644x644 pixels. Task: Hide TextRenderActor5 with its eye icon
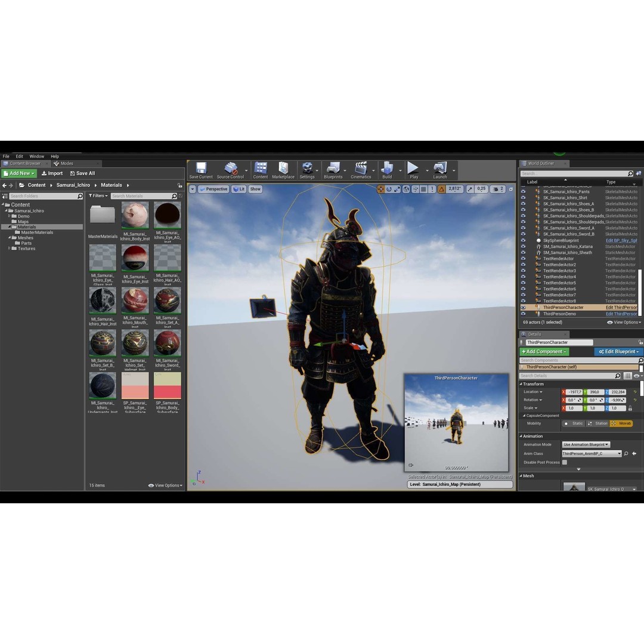524,283
